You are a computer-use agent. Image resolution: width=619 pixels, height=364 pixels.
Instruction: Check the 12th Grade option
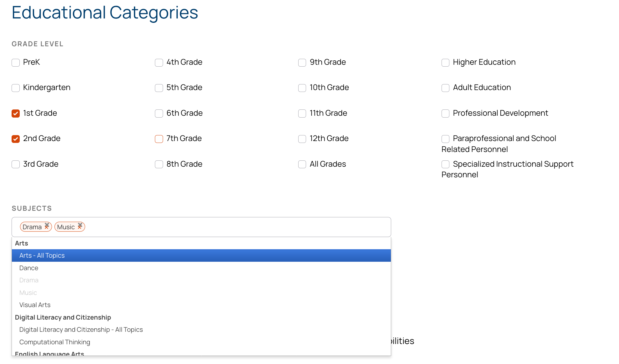pyautogui.click(x=302, y=139)
